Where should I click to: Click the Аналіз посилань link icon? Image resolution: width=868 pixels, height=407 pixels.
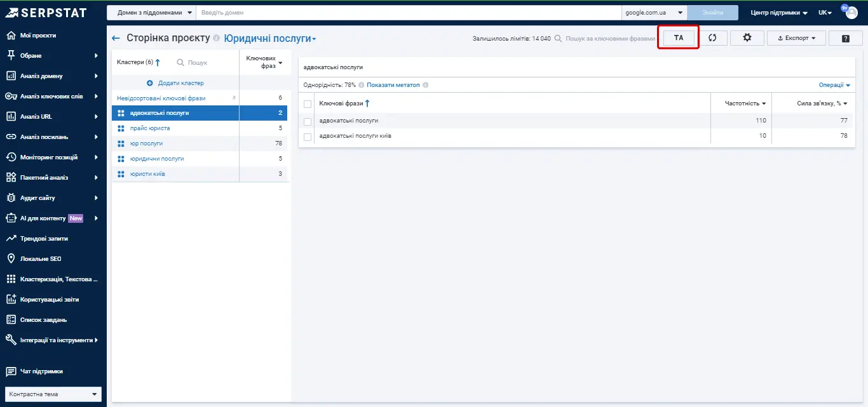11,137
